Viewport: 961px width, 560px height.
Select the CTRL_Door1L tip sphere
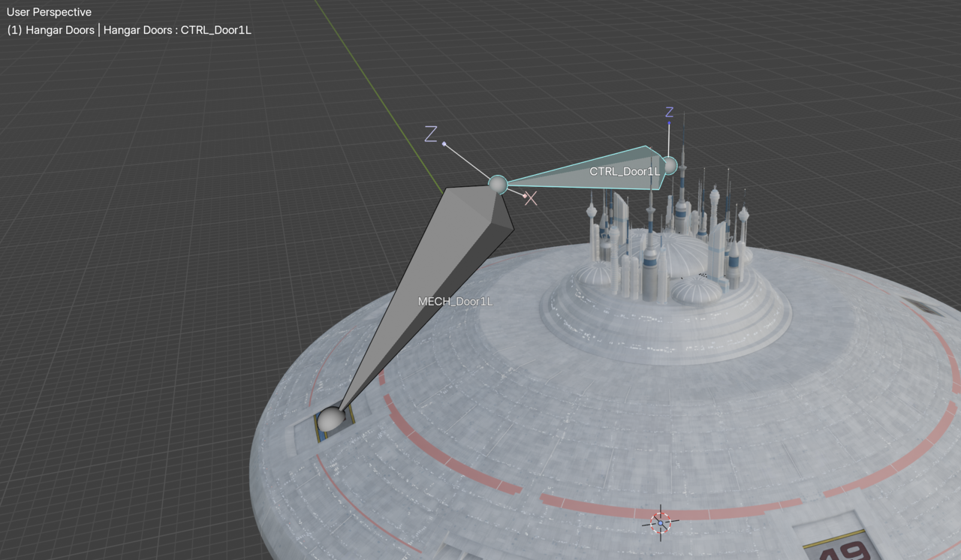pyautogui.click(x=669, y=165)
